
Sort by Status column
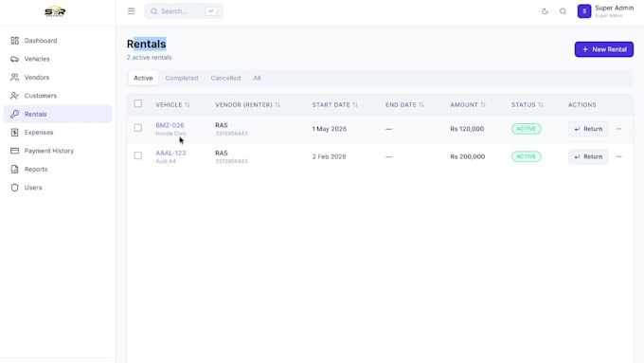[x=528, y=105]
